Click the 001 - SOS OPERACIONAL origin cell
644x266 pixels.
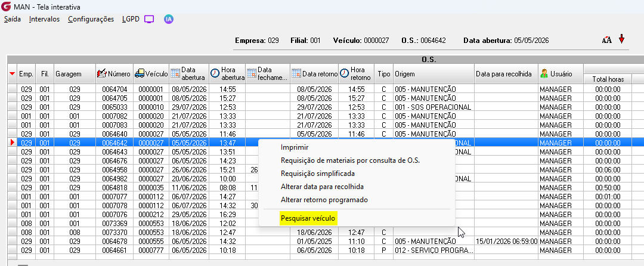click(x=434, y=107)
